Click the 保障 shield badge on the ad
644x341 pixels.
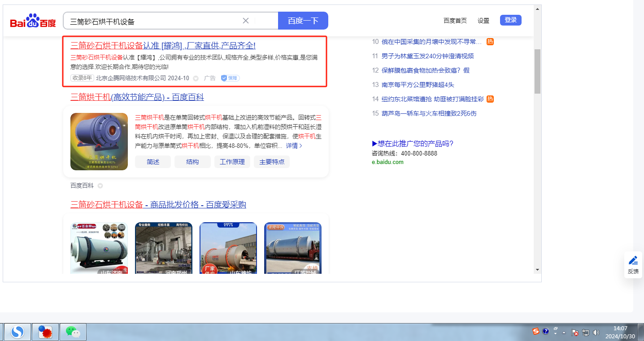coord(230,78)
